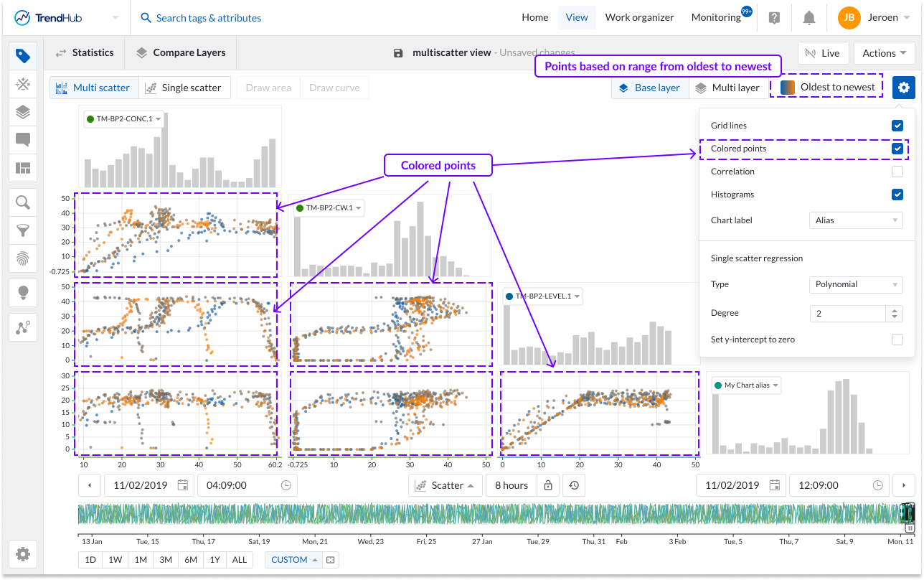Image resolution: width=924 pixels, height=580 pixels.
Task: Open the search magnifier tool in sidebar
Action: point(23,202)
